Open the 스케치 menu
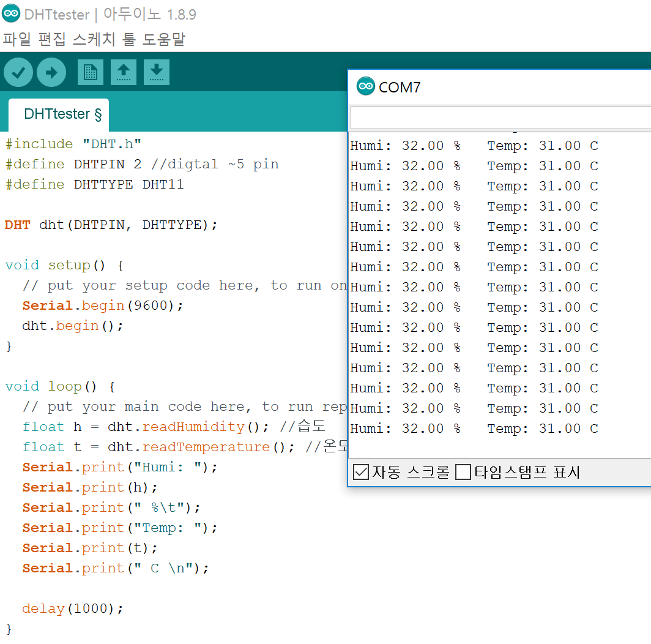Screen dimensions: 651x644 pos(94,39)
